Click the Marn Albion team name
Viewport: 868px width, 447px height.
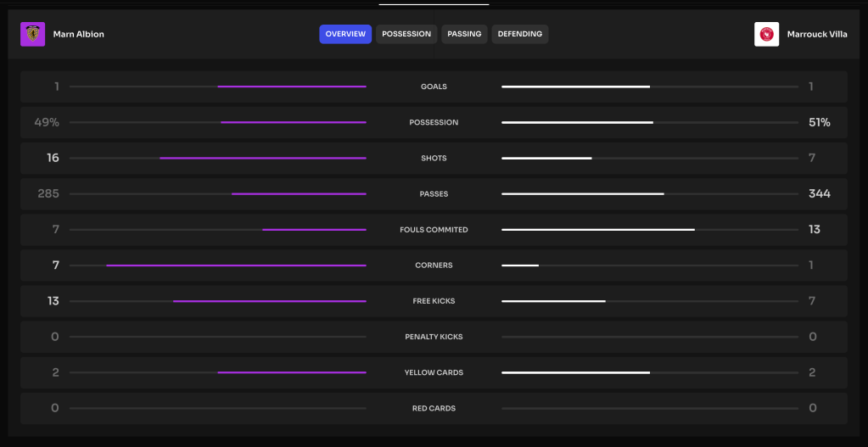pyautogui.click(x=78, y=34)
